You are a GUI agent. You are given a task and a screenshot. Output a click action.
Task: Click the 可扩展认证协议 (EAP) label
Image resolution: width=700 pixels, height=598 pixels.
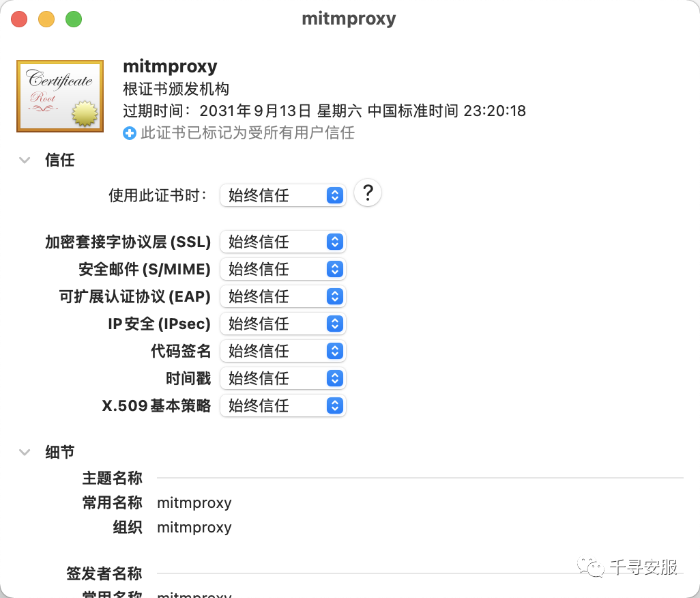point(134,296)
